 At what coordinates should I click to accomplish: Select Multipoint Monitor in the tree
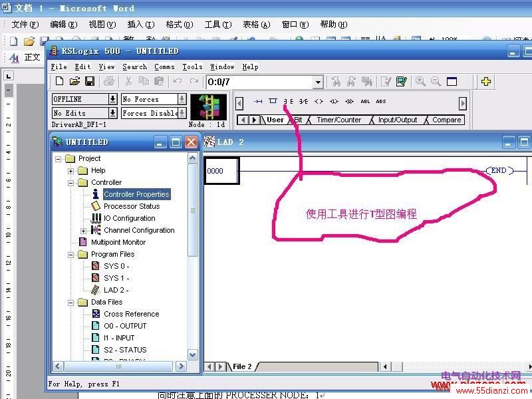click(x=118, y=242)
